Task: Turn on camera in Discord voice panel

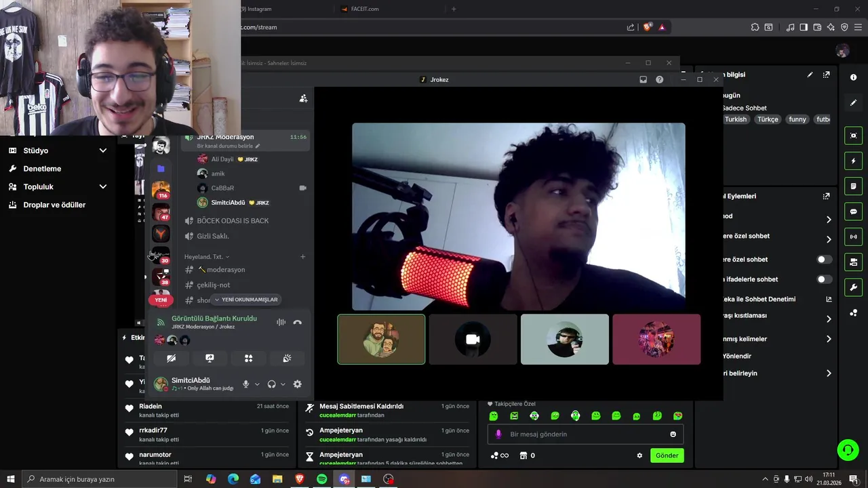Action: tap(171, 359)
